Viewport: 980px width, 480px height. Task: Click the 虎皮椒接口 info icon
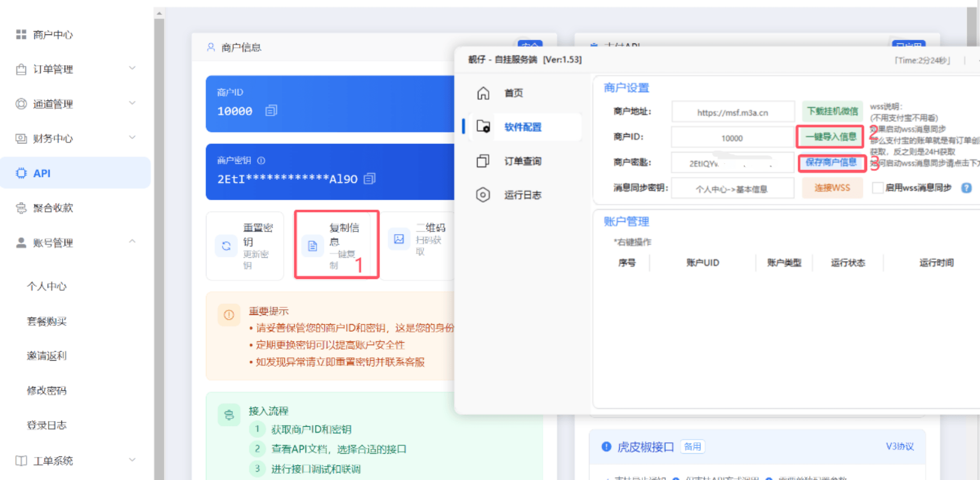coord(606,446)
